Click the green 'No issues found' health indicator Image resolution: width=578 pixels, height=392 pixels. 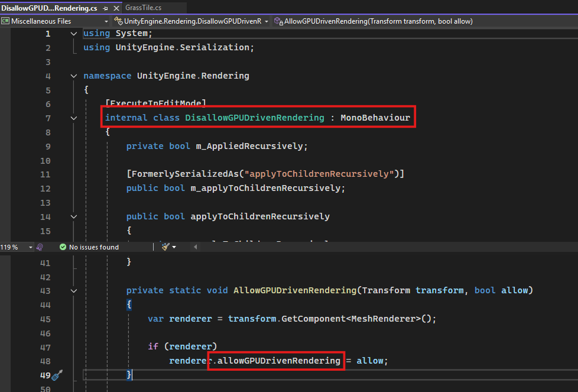pyautogui.click(x=89, y=247)
